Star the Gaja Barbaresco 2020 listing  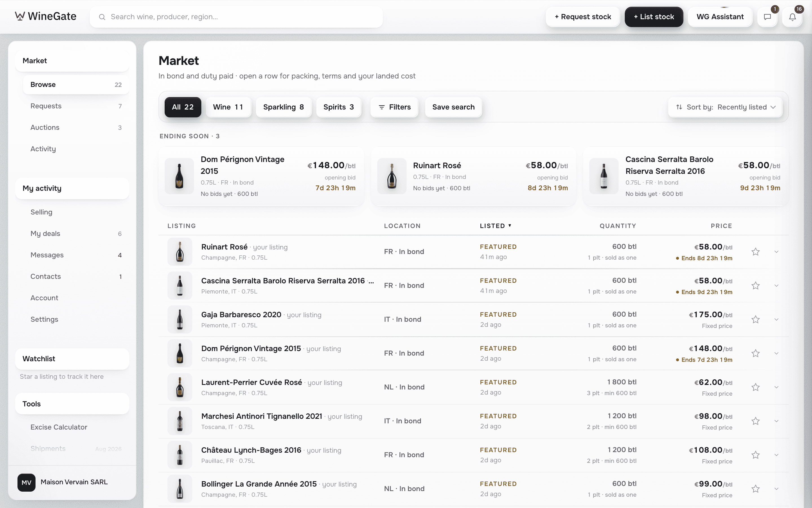tap(755, 319)
